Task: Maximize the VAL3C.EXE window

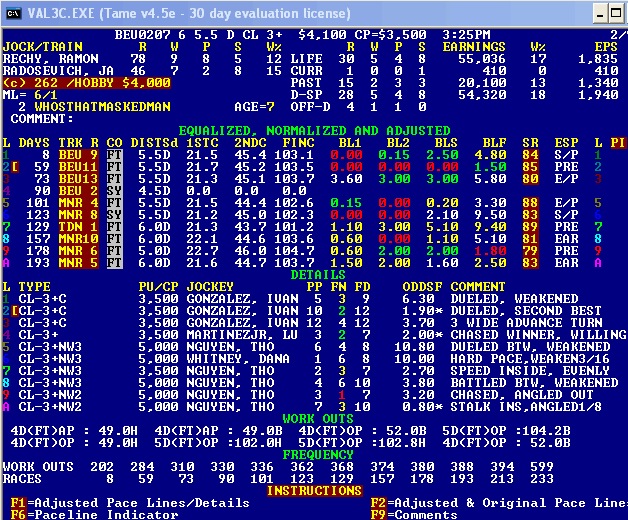Action: pyautogui.click(x=616, y=14)
